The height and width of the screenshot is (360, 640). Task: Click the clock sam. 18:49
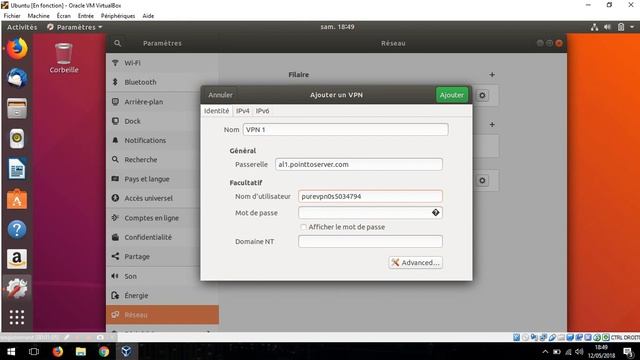[337, 27]
